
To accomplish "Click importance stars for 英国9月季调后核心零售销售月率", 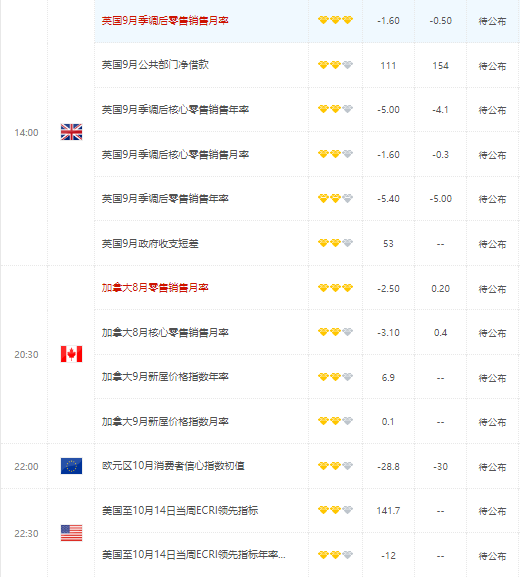I will 335,154.
